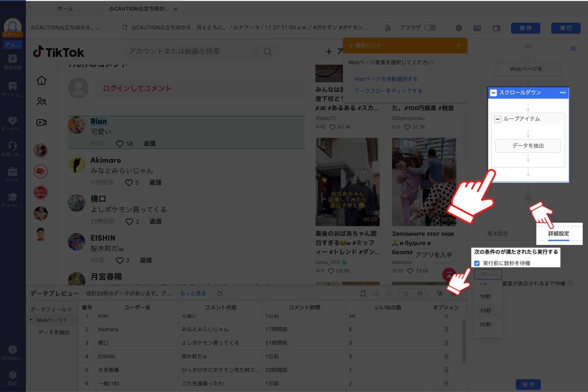Viewport: 588px width, 392px height.
Task: Select 15秒 from the wait dropdown
Action: (x=488, y=311)
